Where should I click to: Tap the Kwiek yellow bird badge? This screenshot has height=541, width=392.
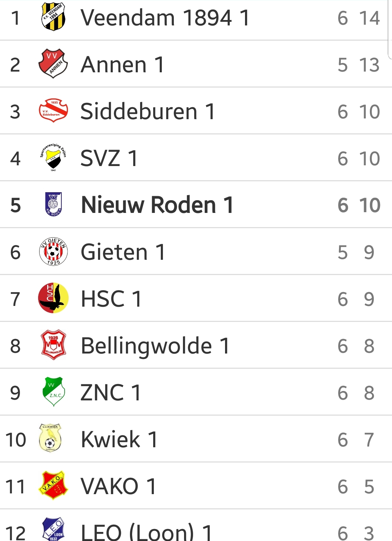pyautogui.click(x=50, y=438)
